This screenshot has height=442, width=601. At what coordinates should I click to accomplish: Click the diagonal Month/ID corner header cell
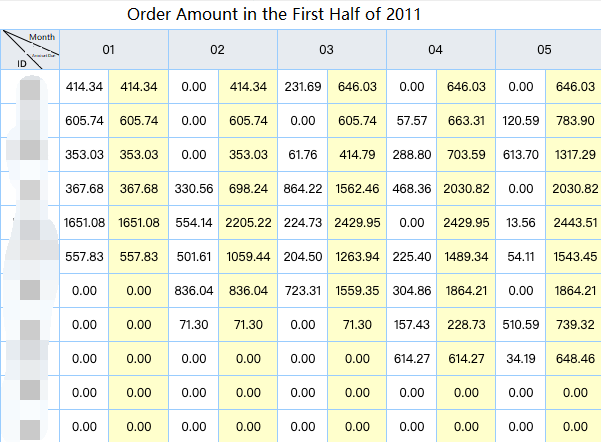30,49
